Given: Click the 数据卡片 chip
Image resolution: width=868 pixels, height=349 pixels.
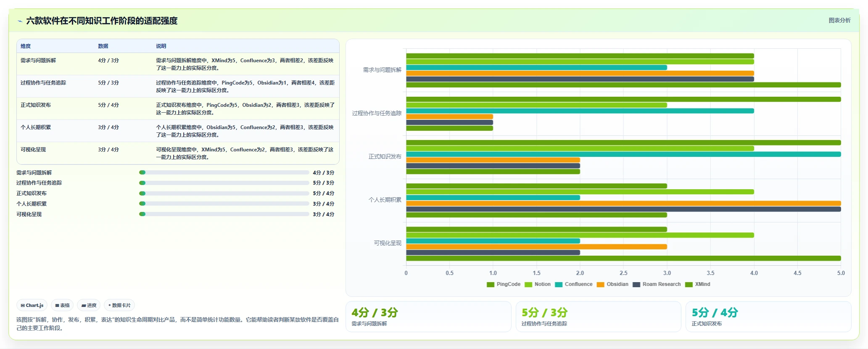Looking at the screenshot, I should click(119, 305).
